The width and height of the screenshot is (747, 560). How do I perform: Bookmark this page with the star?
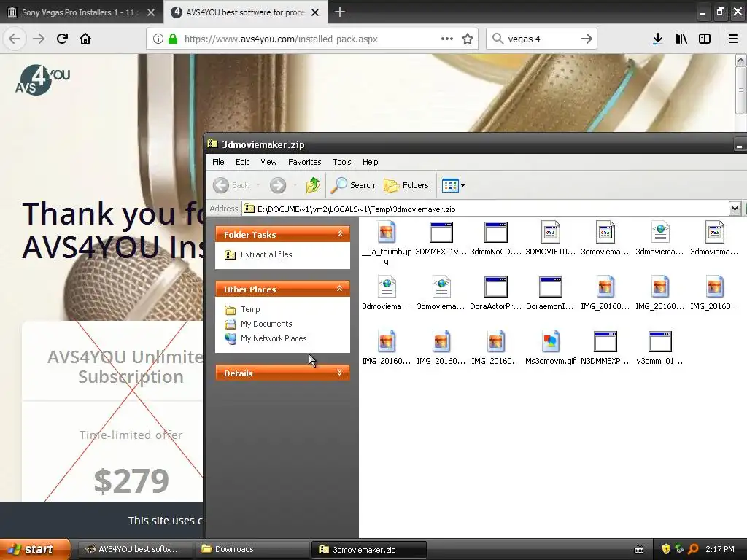pyautogui.click(x=468, y=39)
